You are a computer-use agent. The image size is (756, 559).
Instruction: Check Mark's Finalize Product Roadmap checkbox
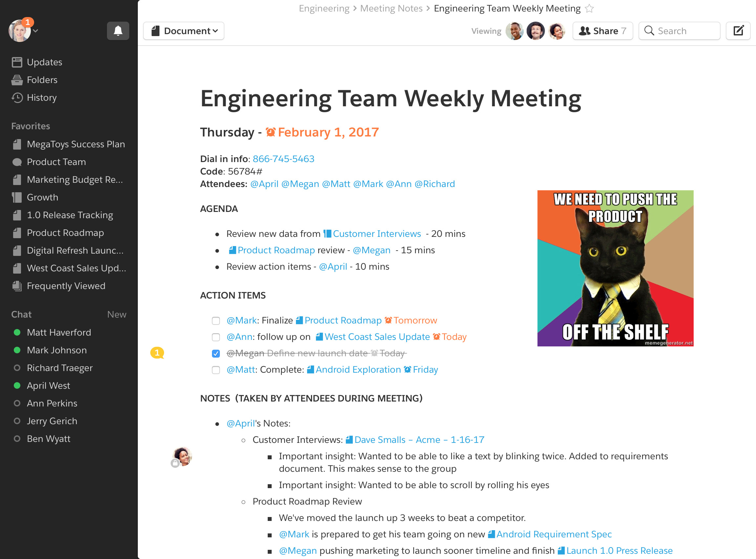pos(216,321)
